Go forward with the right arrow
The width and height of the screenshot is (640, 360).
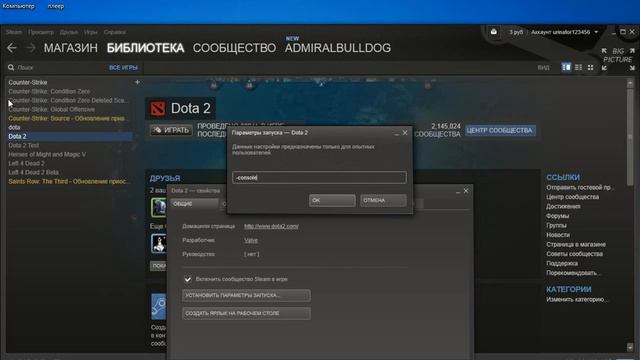pyautogui.click(x=31, y=48)
